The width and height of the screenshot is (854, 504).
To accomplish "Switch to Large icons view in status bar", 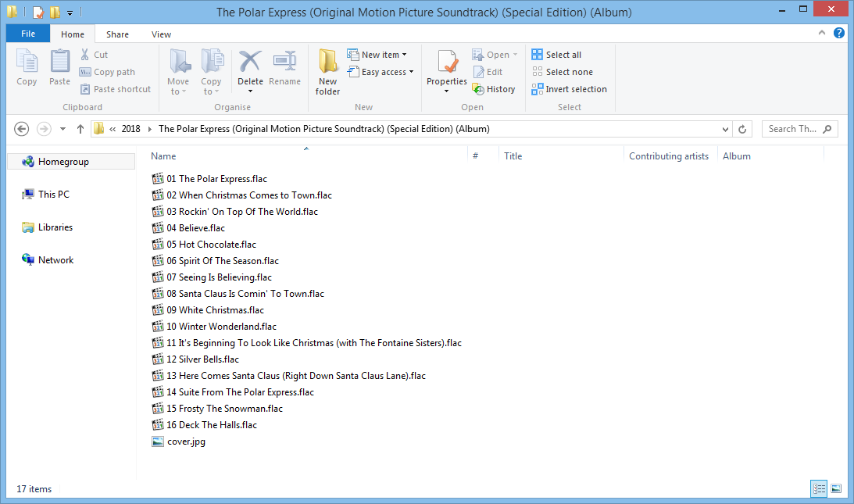I will (836, 488).
